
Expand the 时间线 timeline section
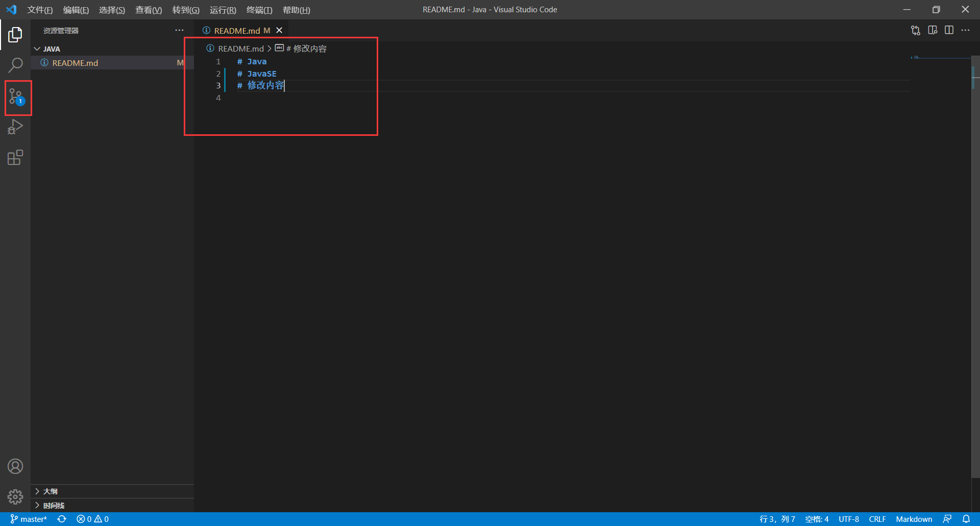click(x=112, y=506)
